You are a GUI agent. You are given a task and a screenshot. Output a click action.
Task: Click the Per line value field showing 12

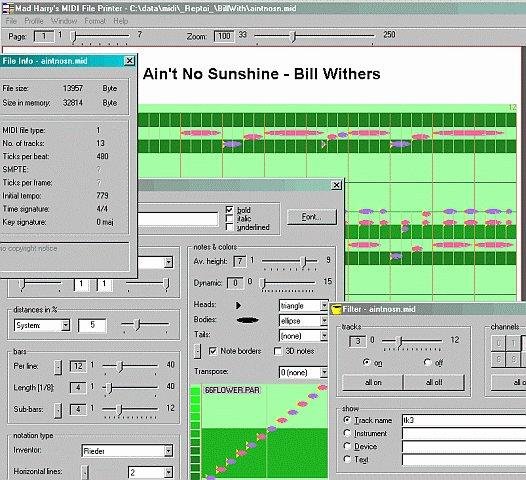click(x=78, y=366)
